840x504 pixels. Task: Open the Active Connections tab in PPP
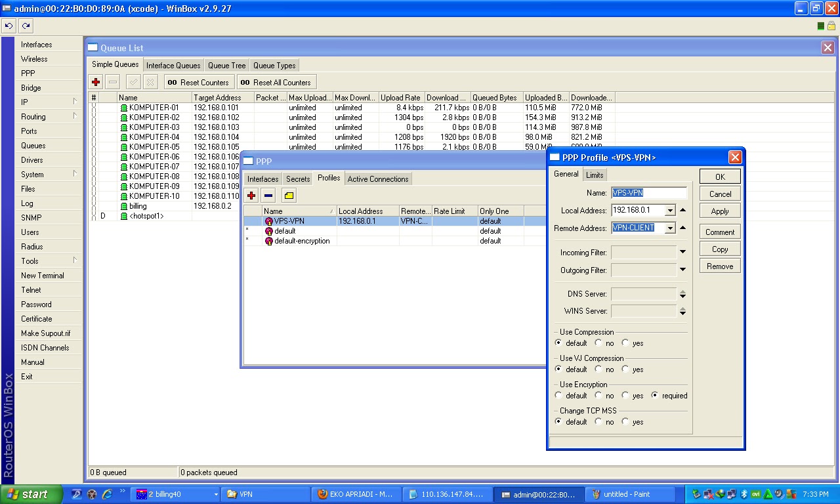click(378, 179)
